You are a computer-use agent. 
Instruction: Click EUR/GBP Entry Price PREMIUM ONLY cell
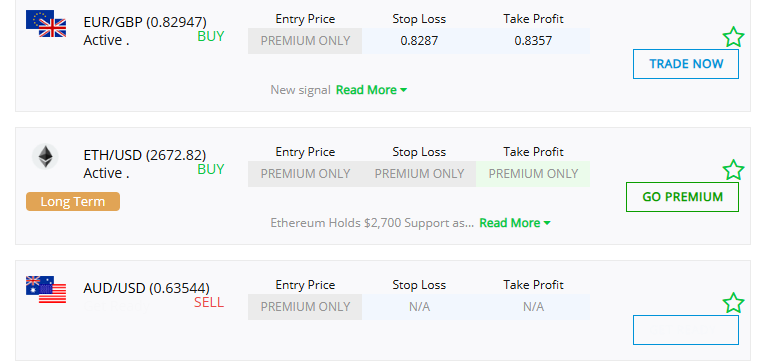coord(305,41)
